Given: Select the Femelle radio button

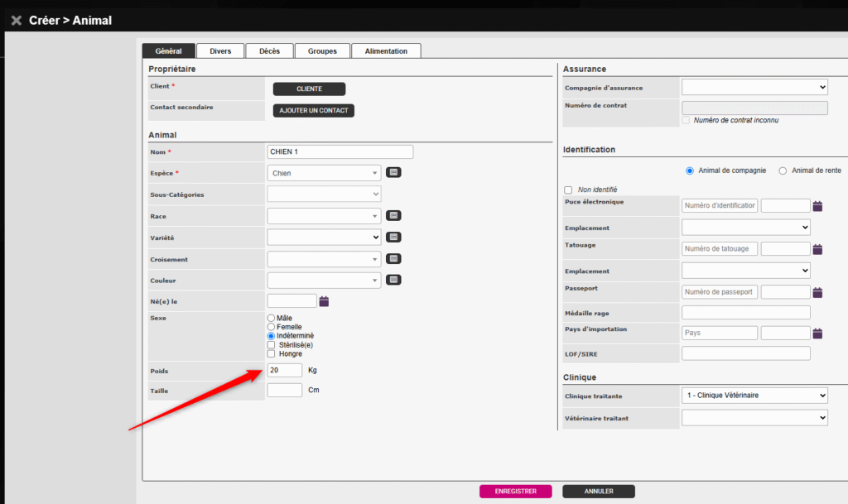Looking at the screenshot, I should 271,327.
